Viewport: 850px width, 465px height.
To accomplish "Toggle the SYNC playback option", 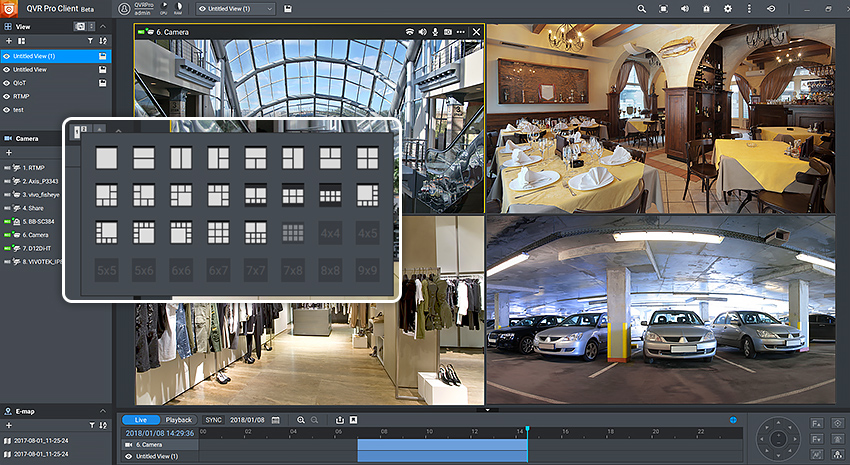I will [x=213, y=420].
